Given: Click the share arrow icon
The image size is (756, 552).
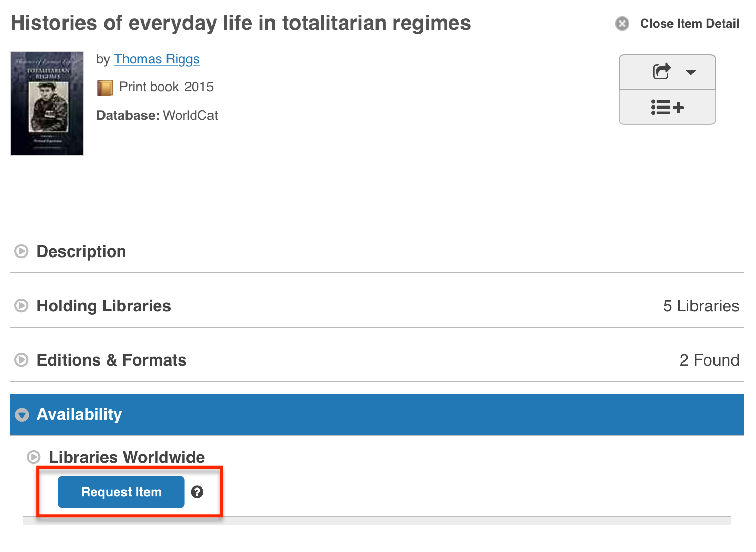Looking at the screenshot, I should coord(661,71).
